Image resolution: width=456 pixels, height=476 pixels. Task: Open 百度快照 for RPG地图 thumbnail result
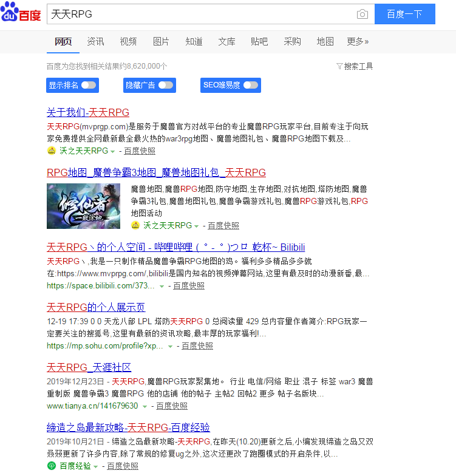click(x=223, y=226)
